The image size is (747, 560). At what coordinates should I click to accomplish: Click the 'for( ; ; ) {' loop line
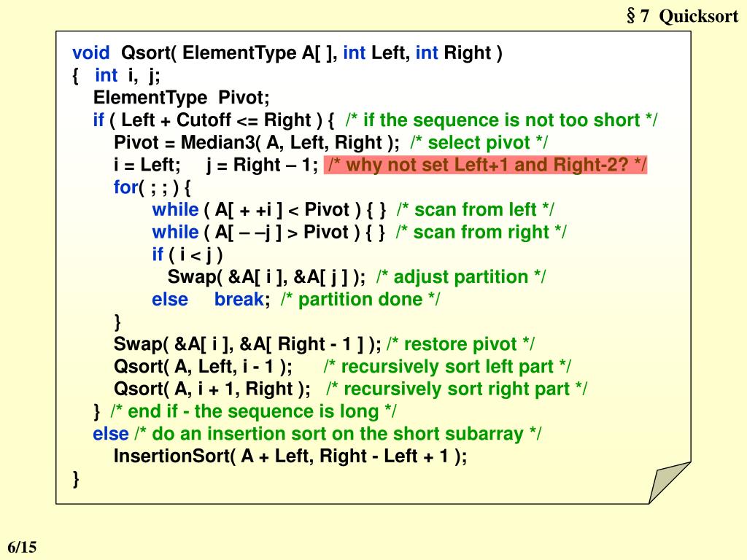click(152, 187)
